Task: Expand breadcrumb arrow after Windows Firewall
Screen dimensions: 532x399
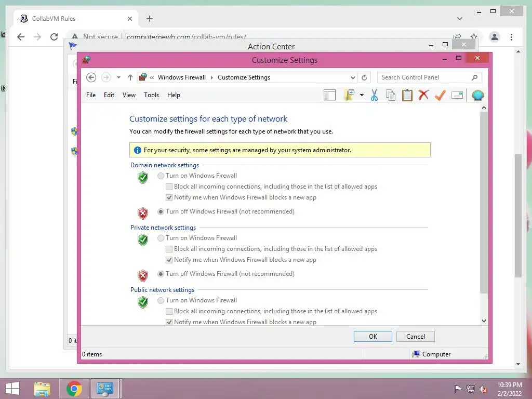Action: (212, 78)
